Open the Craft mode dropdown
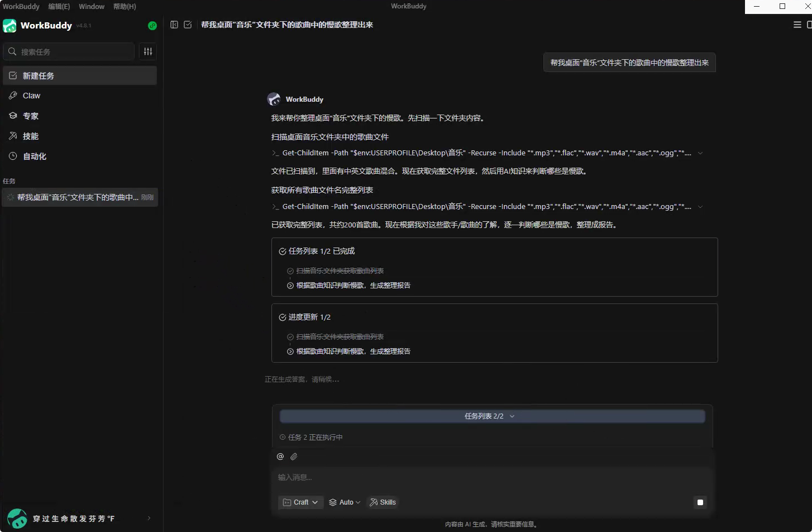The height and width of the screenshot is (532, 812). [300, 502]
